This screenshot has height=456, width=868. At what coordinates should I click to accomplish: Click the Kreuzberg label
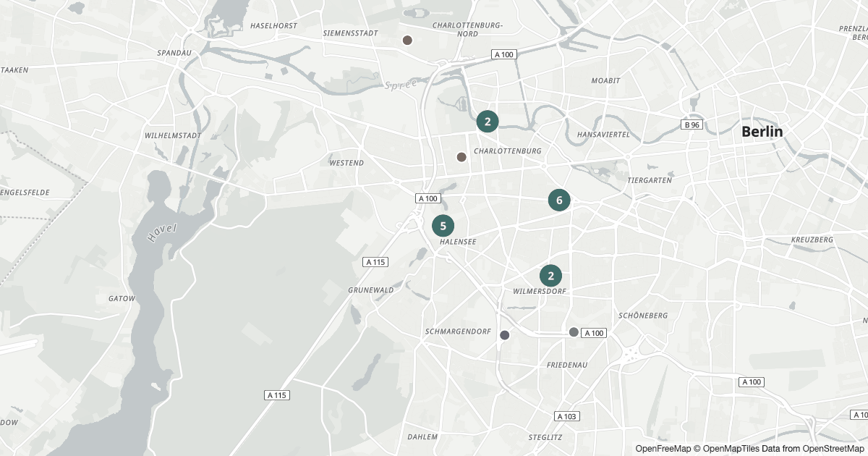[812, 240]
